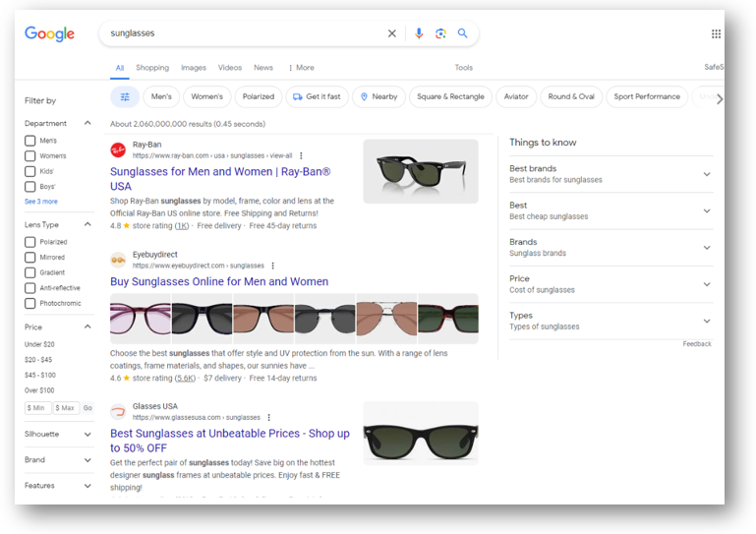This screenshot has width=756, height=534.
Task: Check the Women's department checkbox
Action: point(29,156)
